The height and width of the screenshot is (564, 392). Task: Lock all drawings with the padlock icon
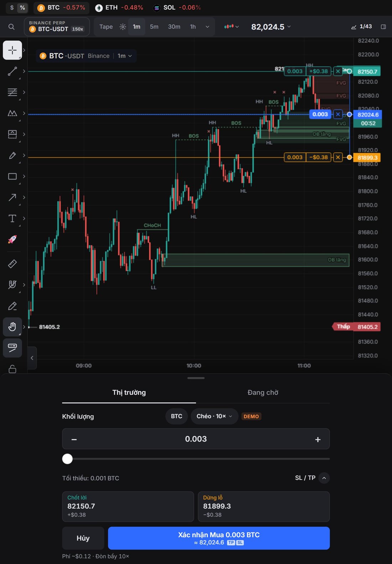12,369
